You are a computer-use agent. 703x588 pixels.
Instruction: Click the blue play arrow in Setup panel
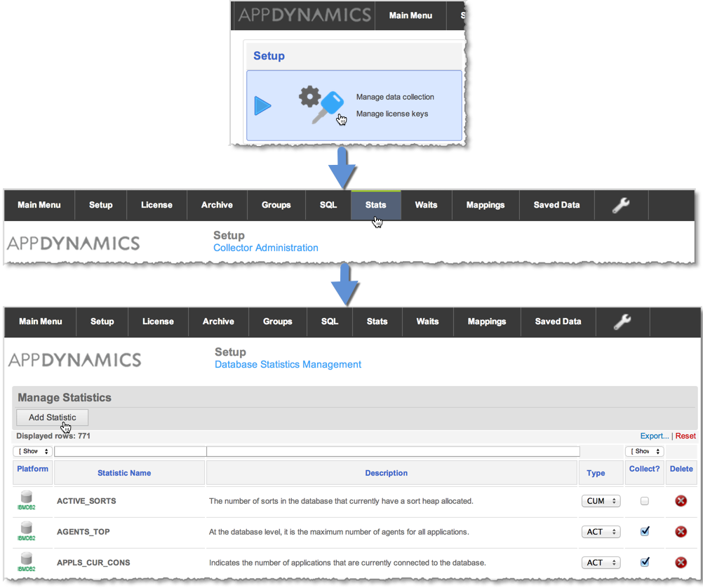[x=262, y=106]
